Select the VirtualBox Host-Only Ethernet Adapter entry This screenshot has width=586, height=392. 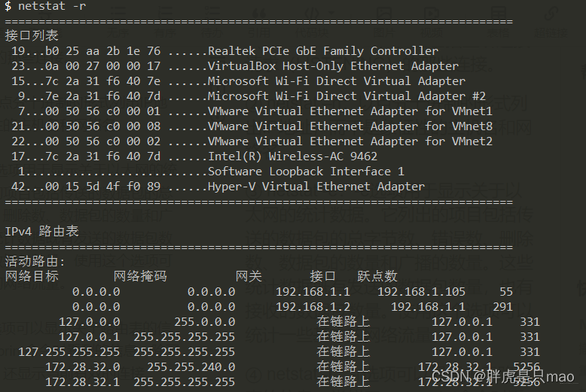click(333, 66)
